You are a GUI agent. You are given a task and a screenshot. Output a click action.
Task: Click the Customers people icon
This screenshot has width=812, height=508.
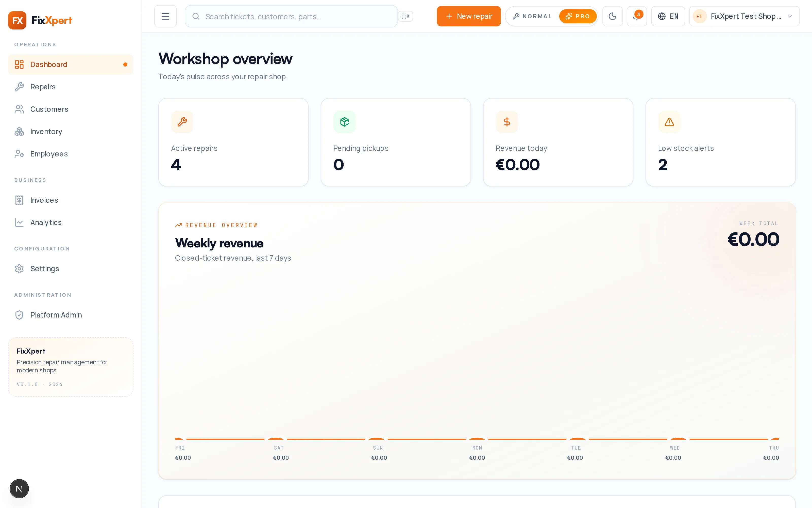[19, 109]
